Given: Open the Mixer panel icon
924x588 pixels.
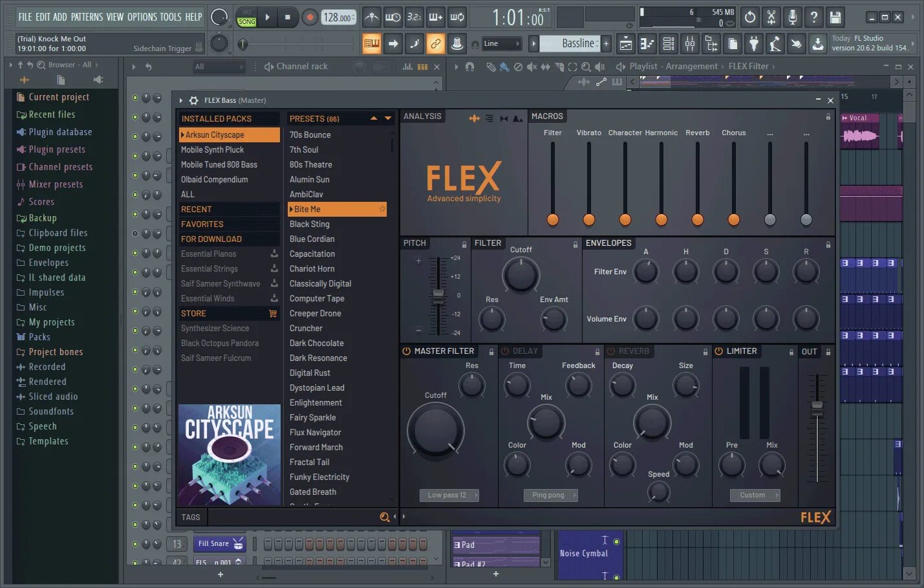Looking at the screenshot, I should click(690, 44).
